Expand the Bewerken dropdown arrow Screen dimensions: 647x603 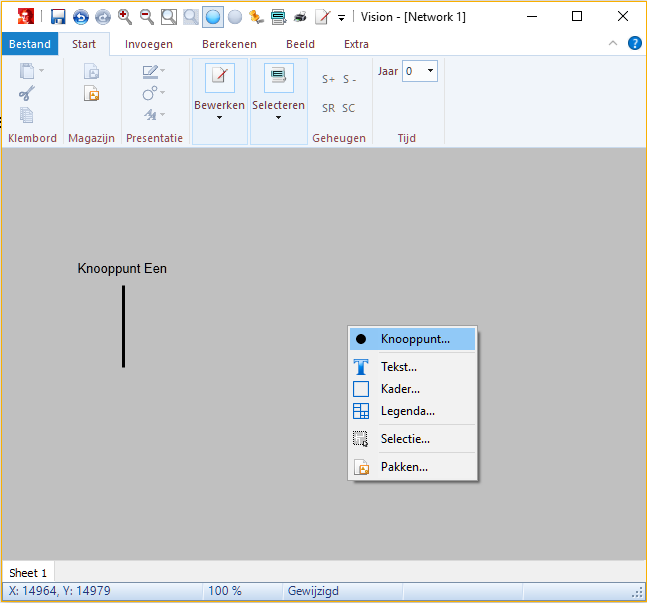[219, 118]
